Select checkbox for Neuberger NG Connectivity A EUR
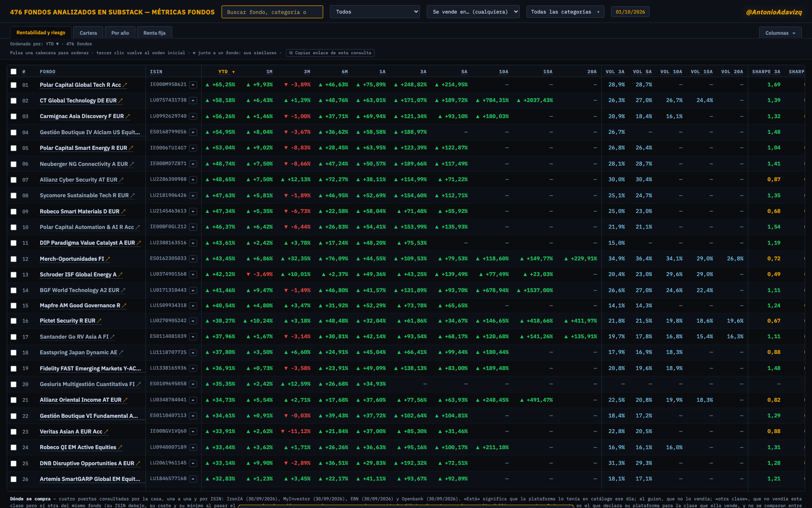The height and width of the screenshot is (508, 812). (x=14, y=164)
